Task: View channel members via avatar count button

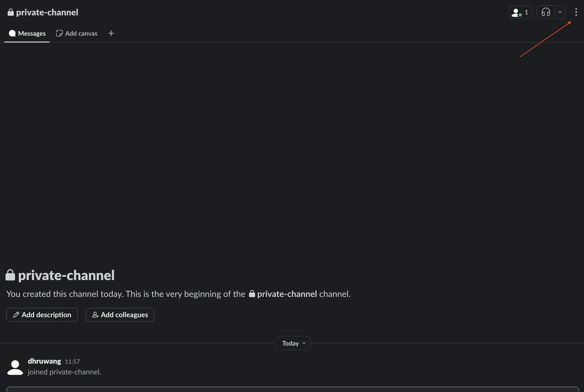Action: click(x=520, y=12)
